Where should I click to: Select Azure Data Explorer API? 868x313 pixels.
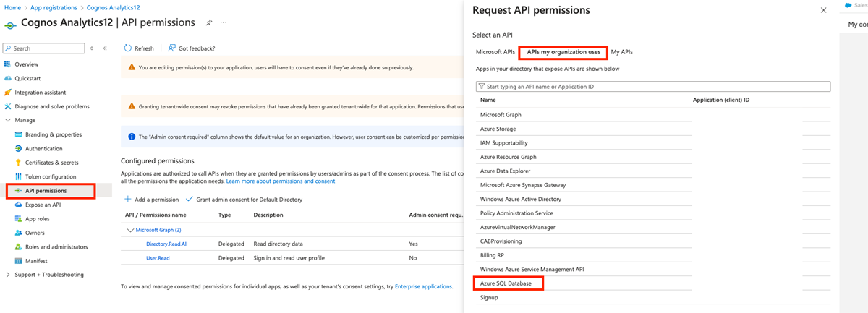tap(506, 171)
